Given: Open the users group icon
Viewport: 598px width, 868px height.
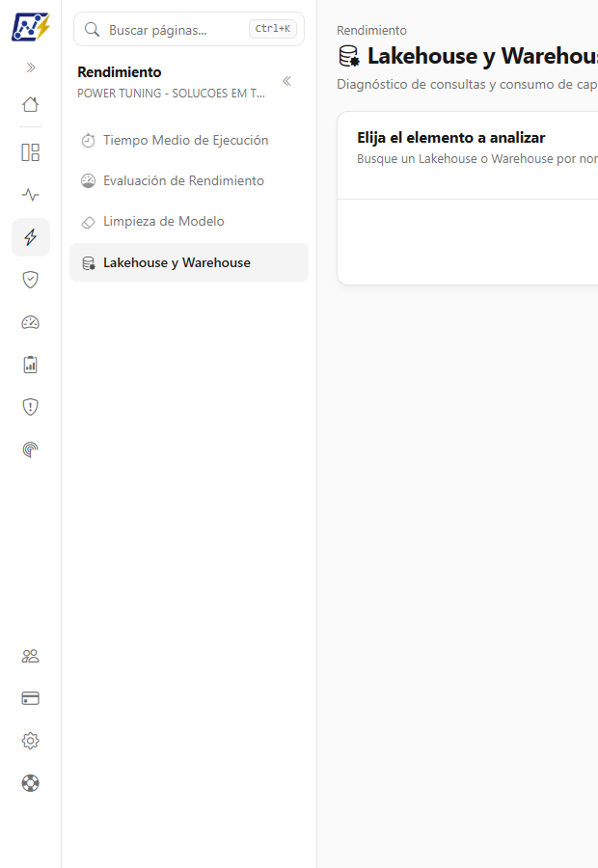Looking at the screenshot, I should 31,656.
